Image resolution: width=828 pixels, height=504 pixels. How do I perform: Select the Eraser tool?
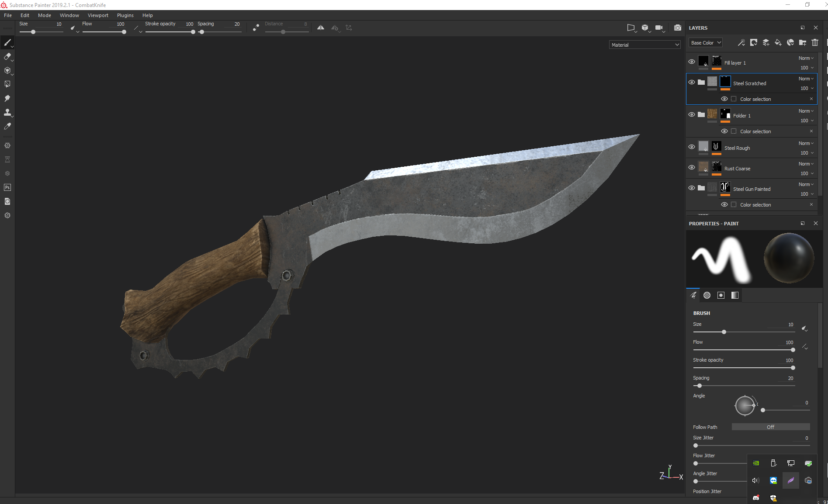tap(7, 56)
